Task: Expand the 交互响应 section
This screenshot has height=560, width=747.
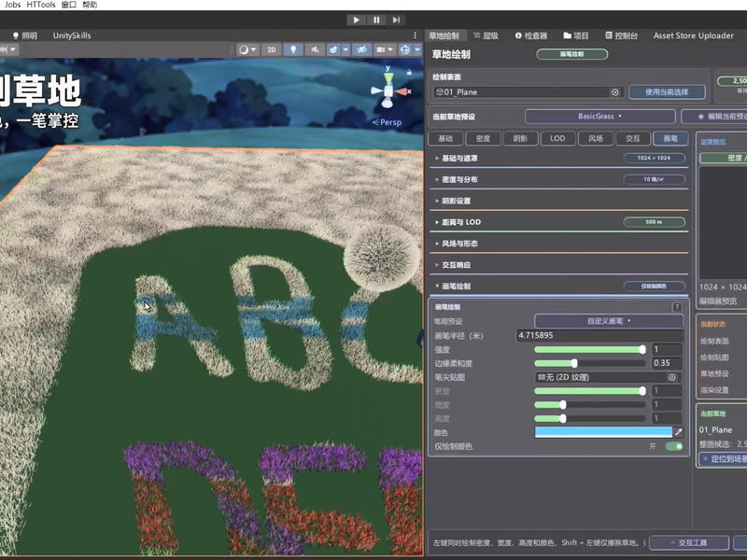Action: tap(558, 265)
